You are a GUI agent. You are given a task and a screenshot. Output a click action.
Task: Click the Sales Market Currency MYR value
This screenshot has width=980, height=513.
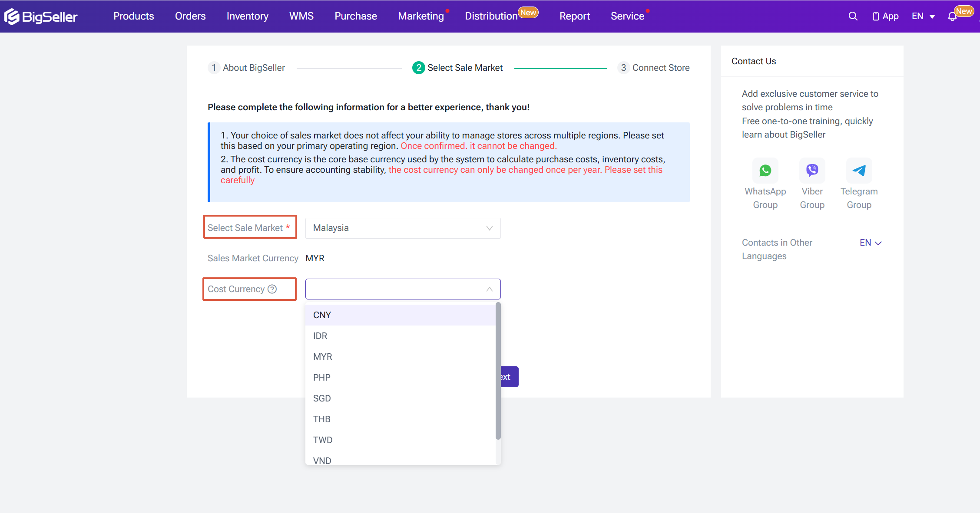(315, 258)
